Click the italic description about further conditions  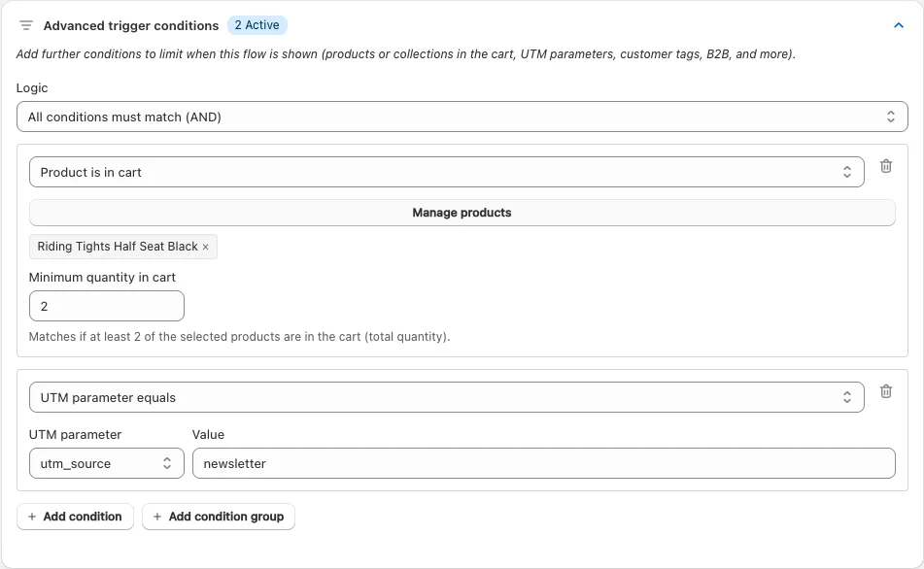click(405, 54)
